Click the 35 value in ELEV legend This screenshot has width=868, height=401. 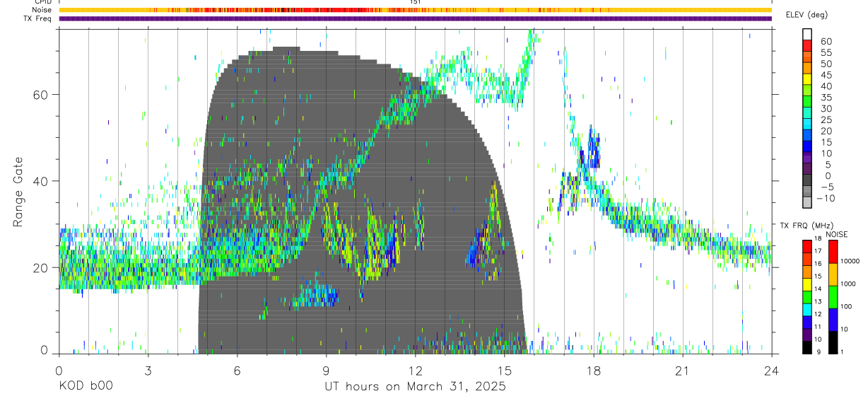[x=826, y=98]
